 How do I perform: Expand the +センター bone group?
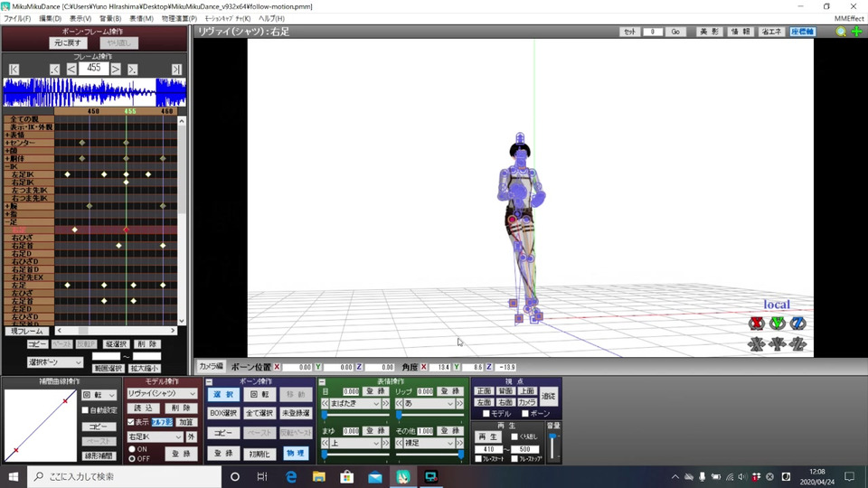click(x=7, y=143)
